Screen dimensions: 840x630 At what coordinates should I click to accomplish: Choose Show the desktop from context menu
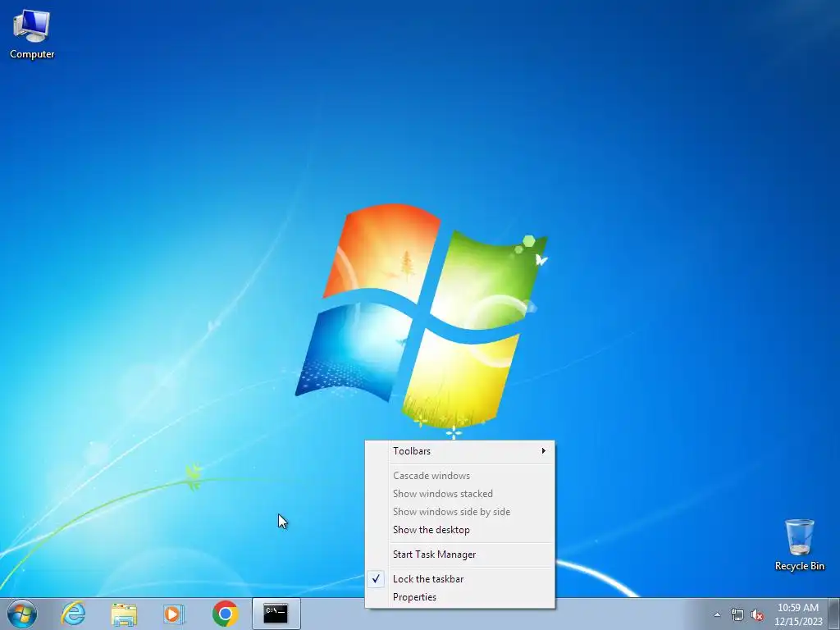460,530
